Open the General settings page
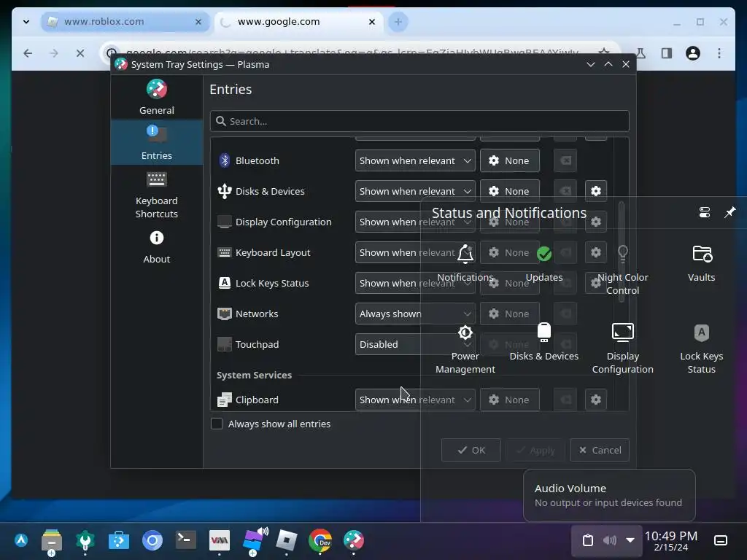 (156, 97)
